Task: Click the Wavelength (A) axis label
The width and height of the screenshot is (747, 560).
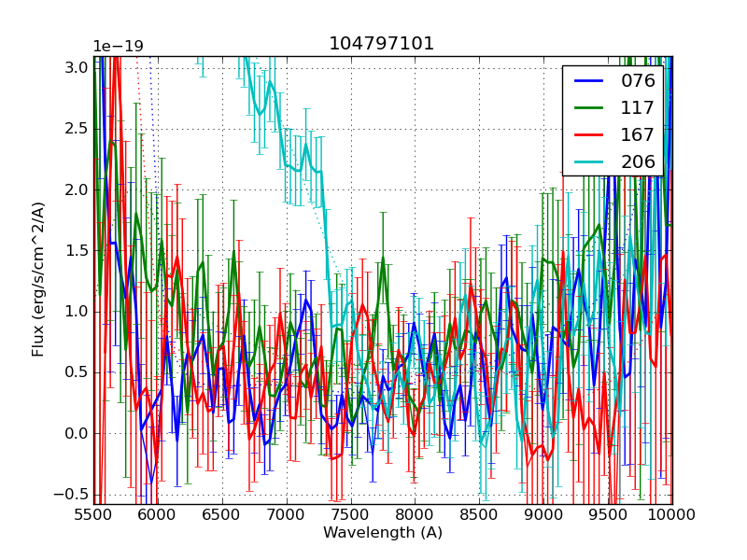Action: [x=383, y=533]
